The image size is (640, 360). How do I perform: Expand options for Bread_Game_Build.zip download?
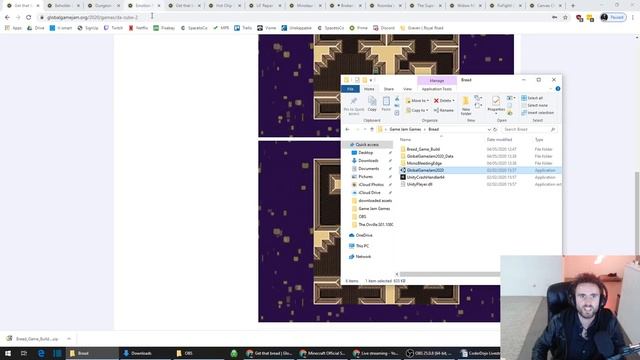click(x=69, y=339)
